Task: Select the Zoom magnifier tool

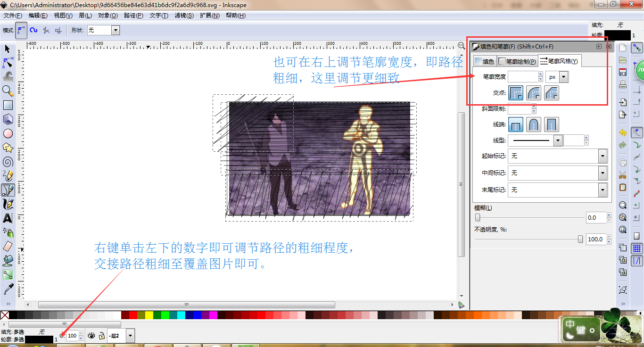Action: click(x=8, y=91)
